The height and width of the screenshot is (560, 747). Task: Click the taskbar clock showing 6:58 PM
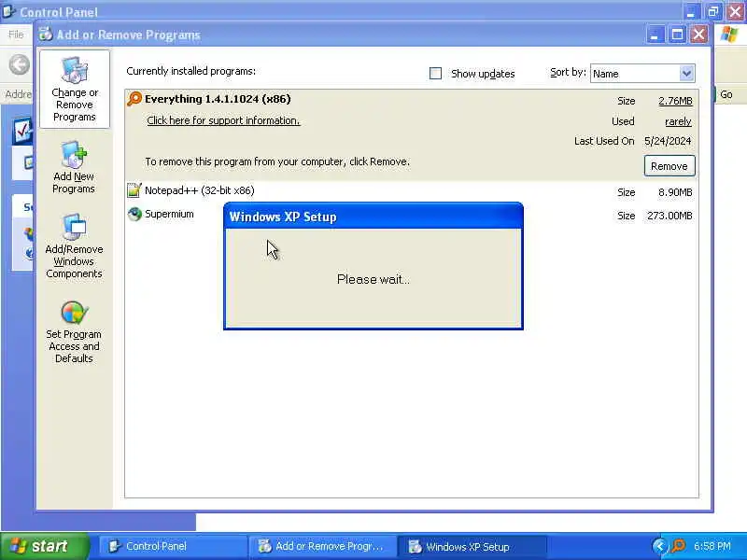pyautogui.click(x=712, y=546)
